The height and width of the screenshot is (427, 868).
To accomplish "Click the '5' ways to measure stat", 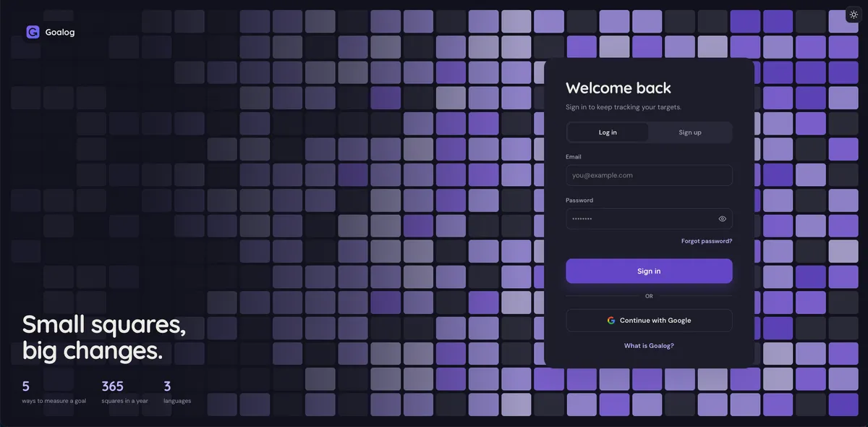I will click(x=54, y=392).
